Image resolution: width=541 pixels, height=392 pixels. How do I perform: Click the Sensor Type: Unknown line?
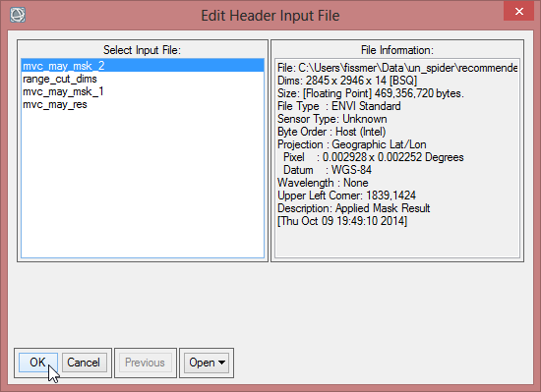(x=331, y=119)
